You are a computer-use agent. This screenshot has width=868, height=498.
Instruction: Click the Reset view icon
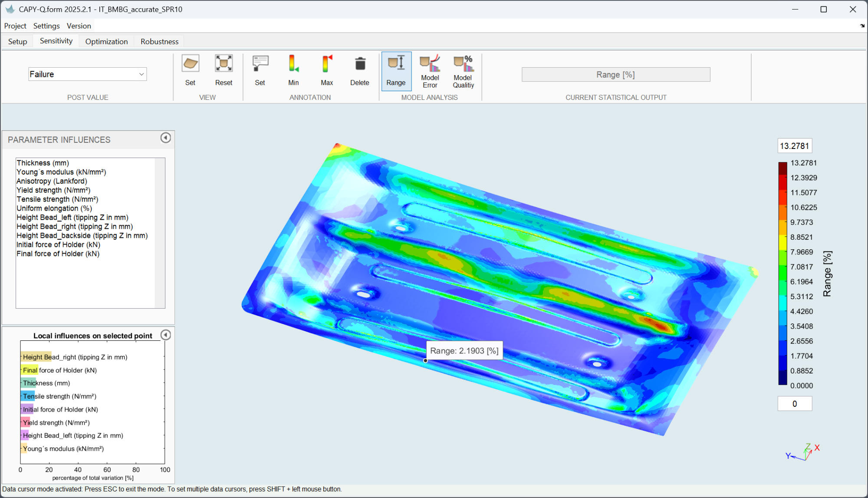point(224,64)
